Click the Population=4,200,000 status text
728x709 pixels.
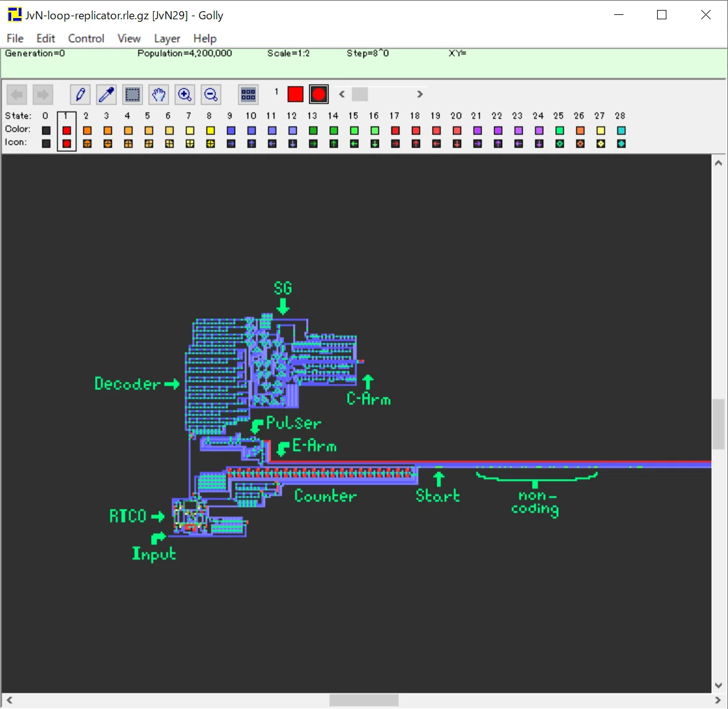coord(185,54)
